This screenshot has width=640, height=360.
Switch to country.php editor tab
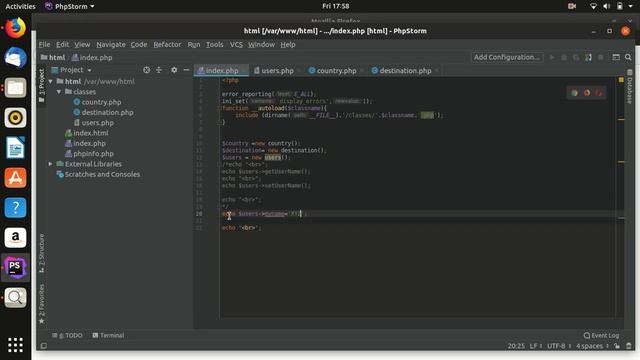(335, 71)
